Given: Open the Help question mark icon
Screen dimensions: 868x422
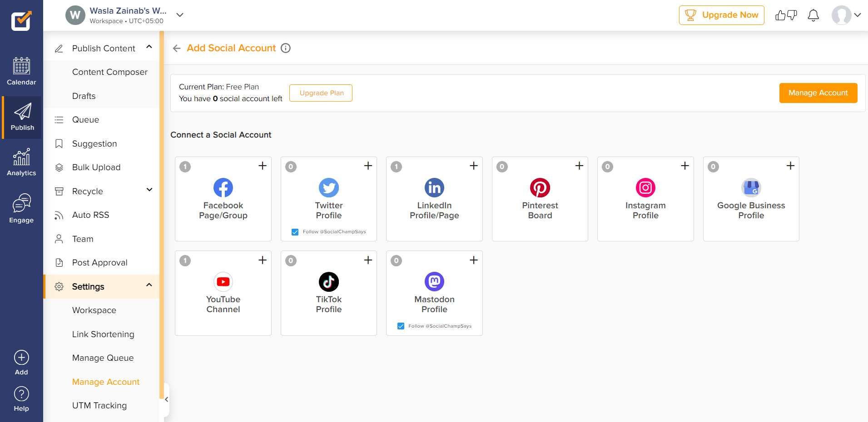Looking at the screenshot, I should point(21,394).
